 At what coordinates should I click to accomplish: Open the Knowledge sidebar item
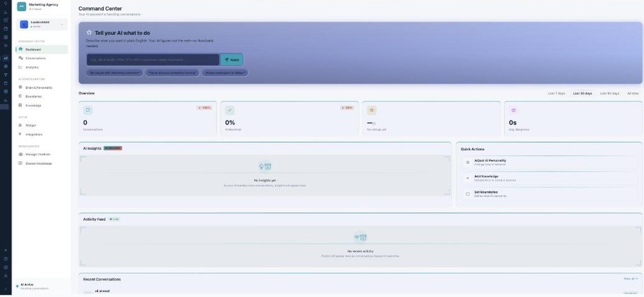(x=42, y=105)
